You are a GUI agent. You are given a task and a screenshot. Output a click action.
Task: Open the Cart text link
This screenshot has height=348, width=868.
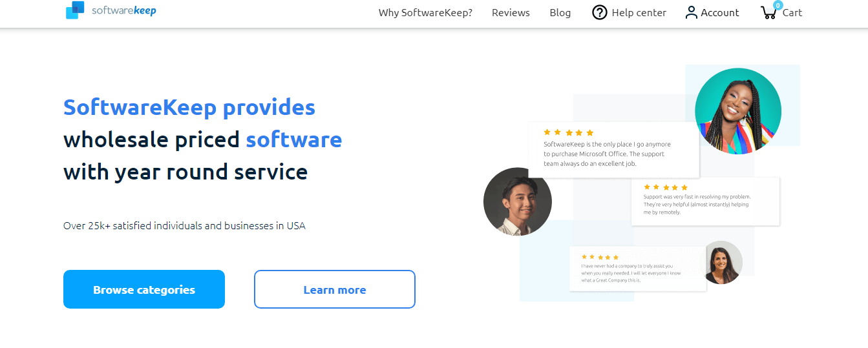pos(792,13)
